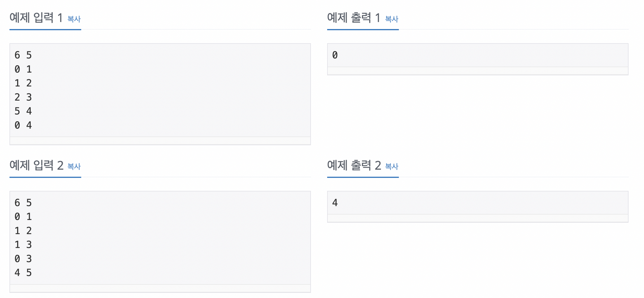Click first line "6 5" of example input 1
644x298 pixels.
(23, 55)
